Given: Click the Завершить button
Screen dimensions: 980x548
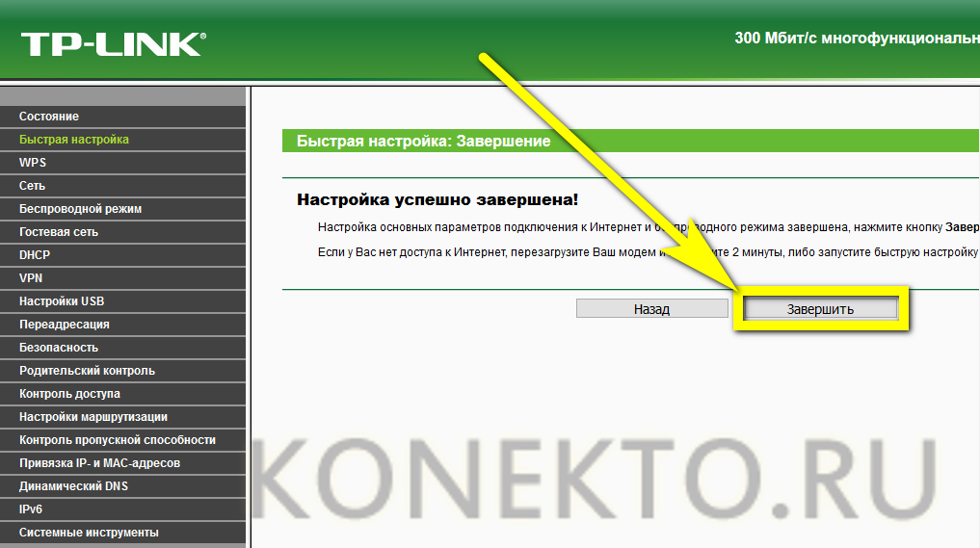Looking at the screenshot, I should coord(820,309).
